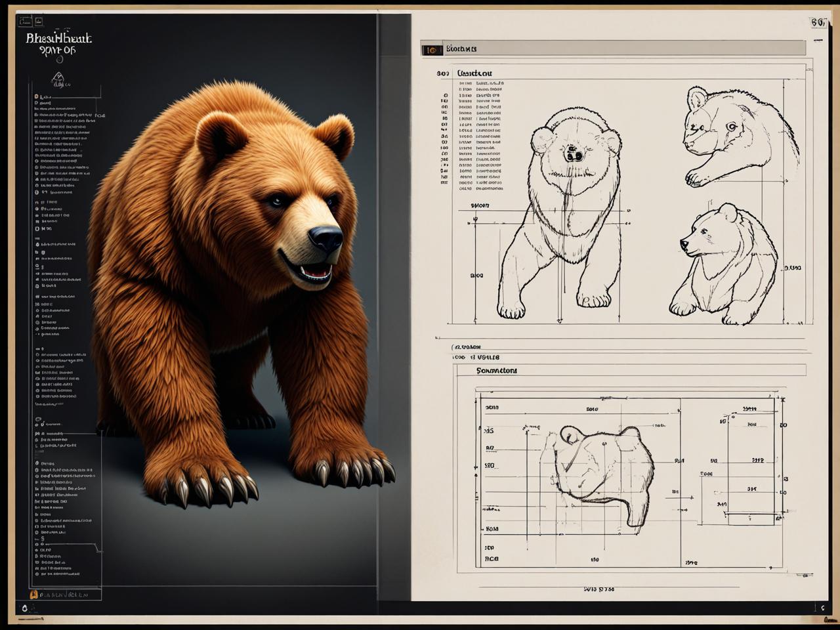The image size is (840, 630).
Task: Click the sitting bear sketch at right
Action: click(x=723, y=264)
